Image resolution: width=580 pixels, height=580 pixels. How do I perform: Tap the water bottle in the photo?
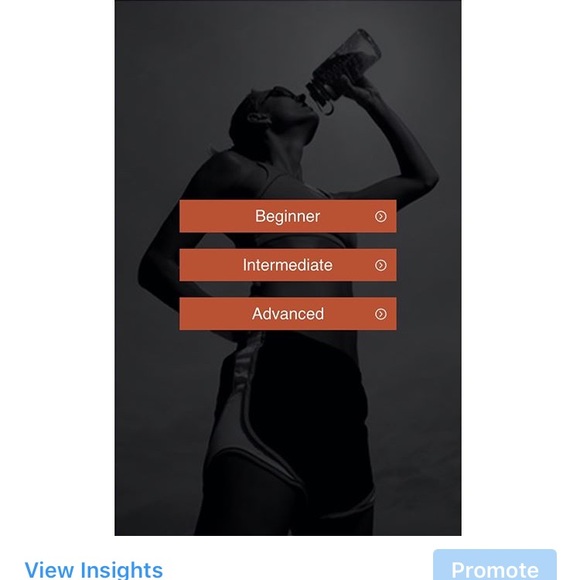coord(342,70)
